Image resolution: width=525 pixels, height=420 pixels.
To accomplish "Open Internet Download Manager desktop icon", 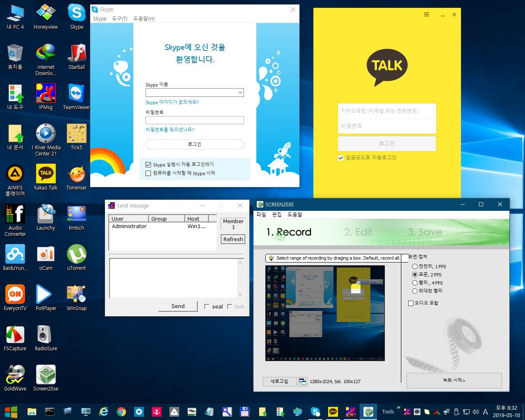I will click(46, 60).
